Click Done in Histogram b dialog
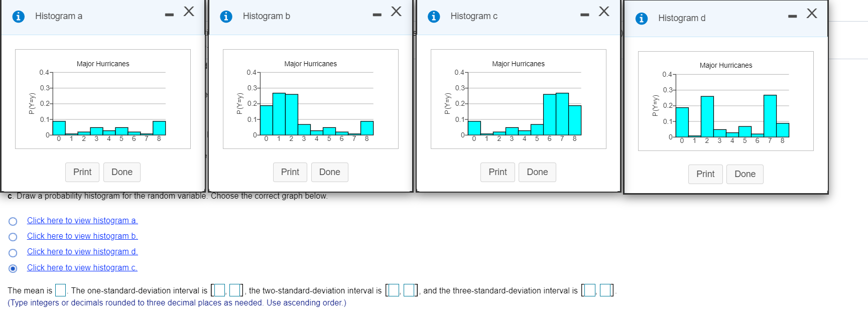868x317 pixels. click(x=330, y=172)
